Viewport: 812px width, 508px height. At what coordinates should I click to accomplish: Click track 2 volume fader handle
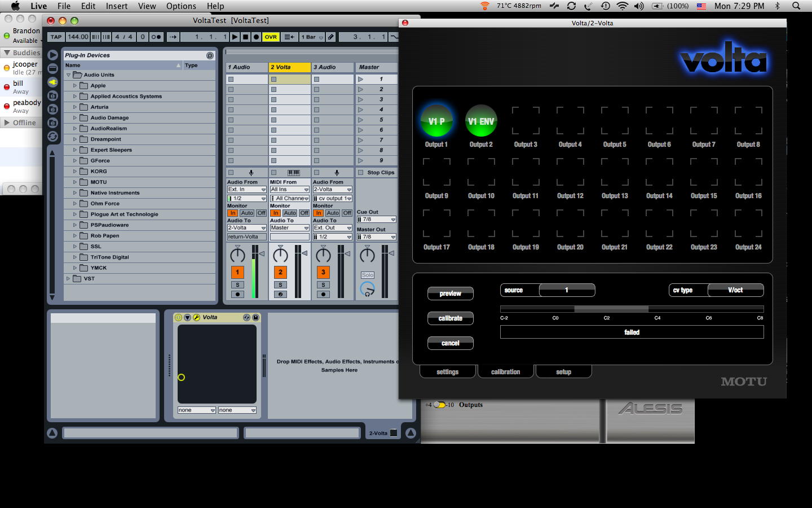(304, 253)
